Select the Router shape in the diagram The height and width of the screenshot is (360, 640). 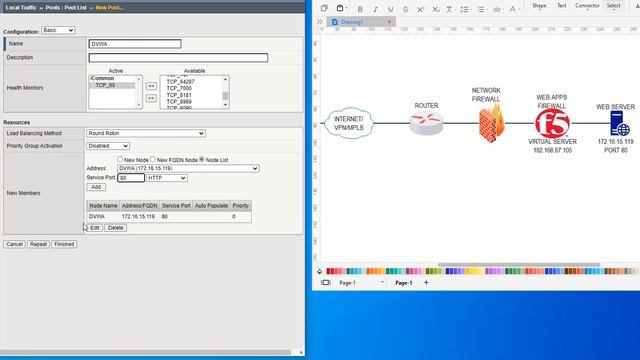coord(426,124)
